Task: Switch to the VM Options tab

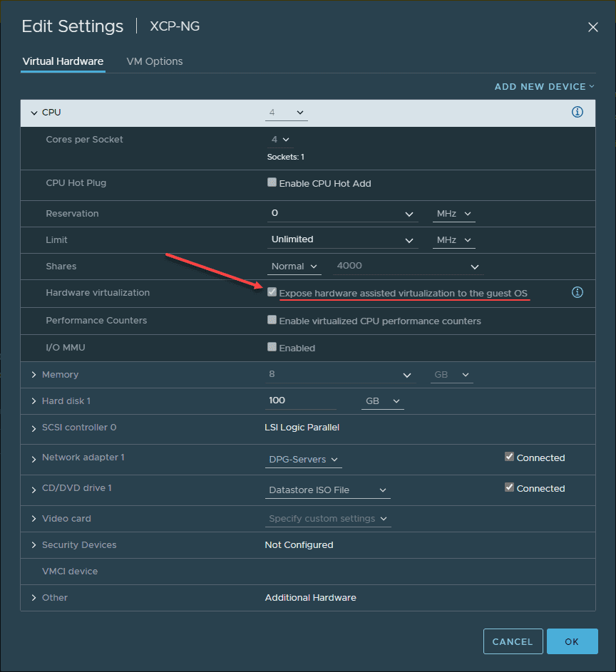Action: pos(154,61)
